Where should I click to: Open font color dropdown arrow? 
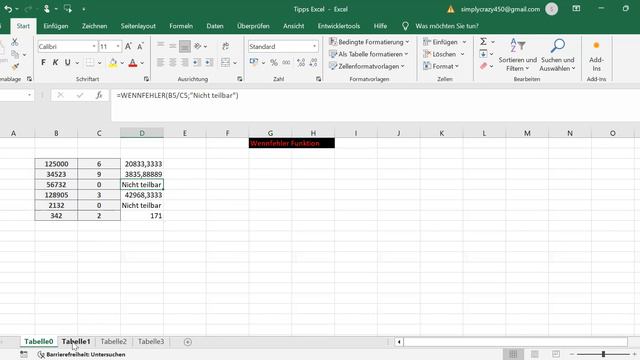pyautogui.click(x=142, y=63)
